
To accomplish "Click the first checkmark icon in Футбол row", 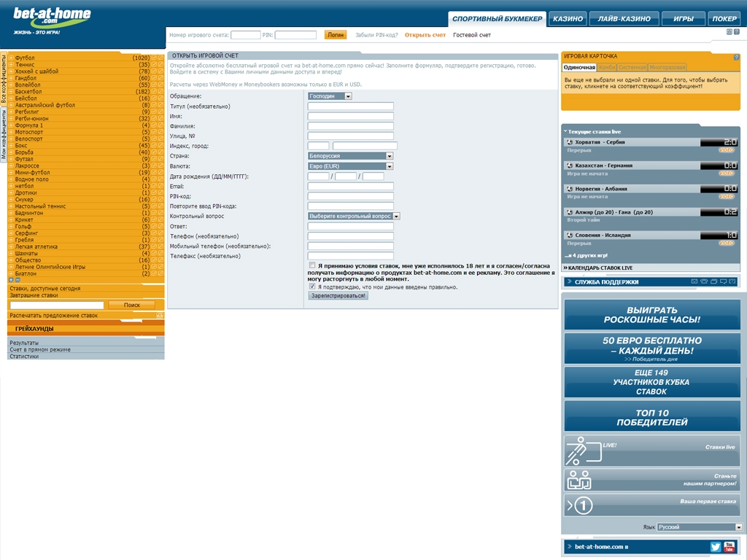I will coord(154,58).
